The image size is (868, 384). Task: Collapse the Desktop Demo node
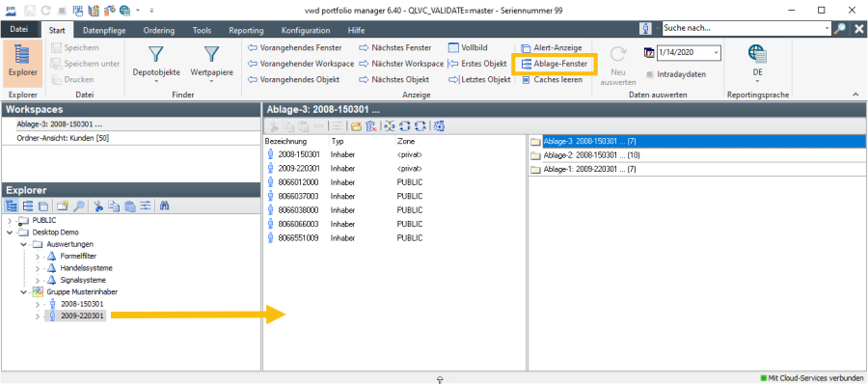pos(11,233)
